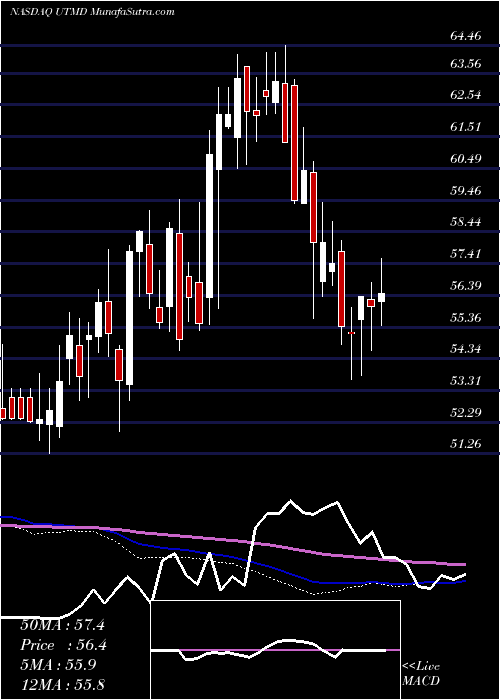The width and height of the screenshot is (500, 700).
Task: Select the 51.26 price axis label
Action: click(x=466, y=444)
